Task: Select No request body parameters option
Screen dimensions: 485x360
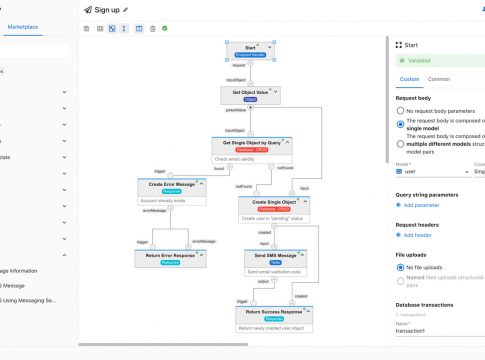Action: pos(400,110)
